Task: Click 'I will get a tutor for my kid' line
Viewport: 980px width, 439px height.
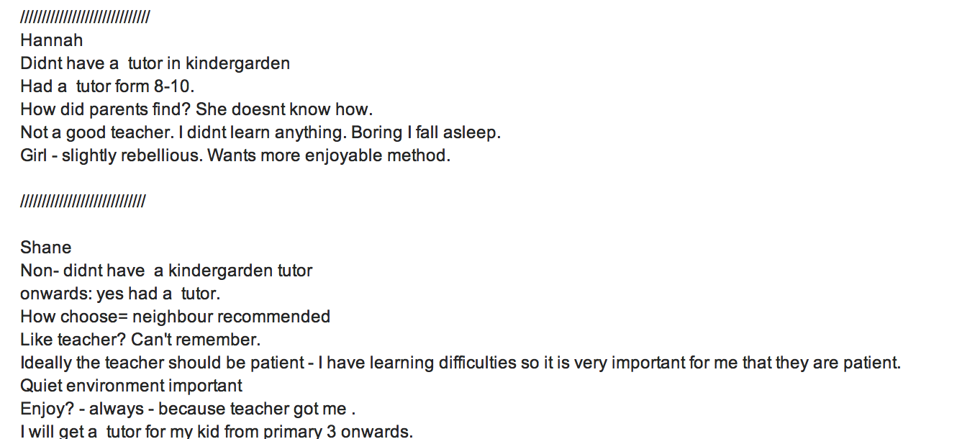Action: 217,431
